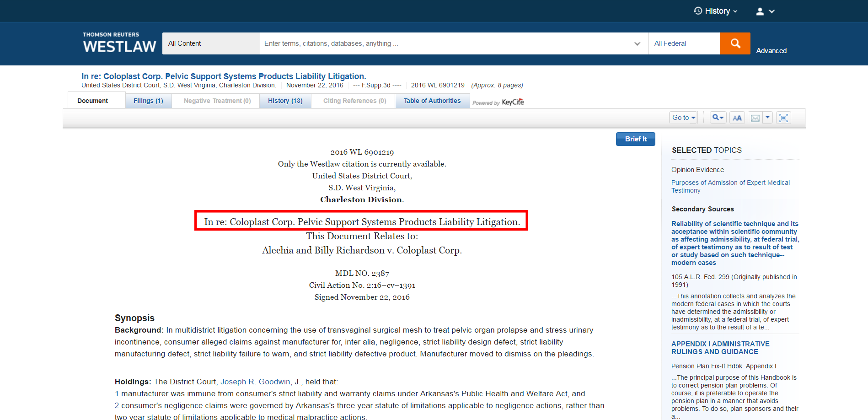Open Appendix I Administrative Rulings and Guidance
The height and width of the screenshot is (420, 868).
tap(720, 348)
